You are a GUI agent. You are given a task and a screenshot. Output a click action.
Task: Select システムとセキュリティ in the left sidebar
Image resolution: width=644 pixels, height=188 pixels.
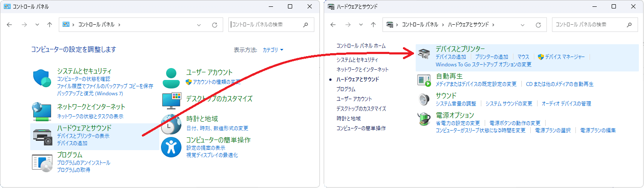pos(357,60)
